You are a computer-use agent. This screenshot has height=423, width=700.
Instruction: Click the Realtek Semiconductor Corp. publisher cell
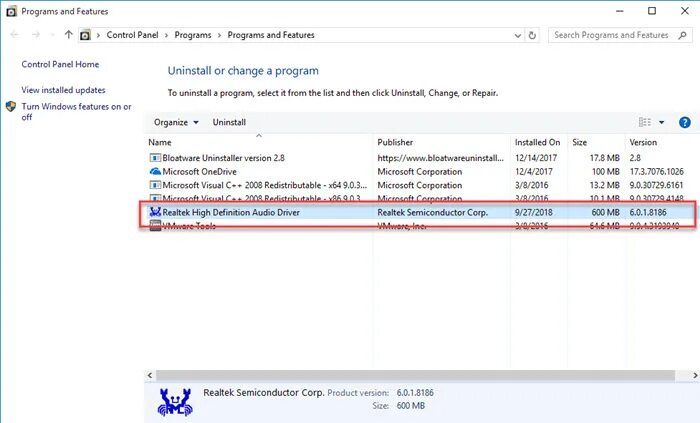[x=432, y=212]
